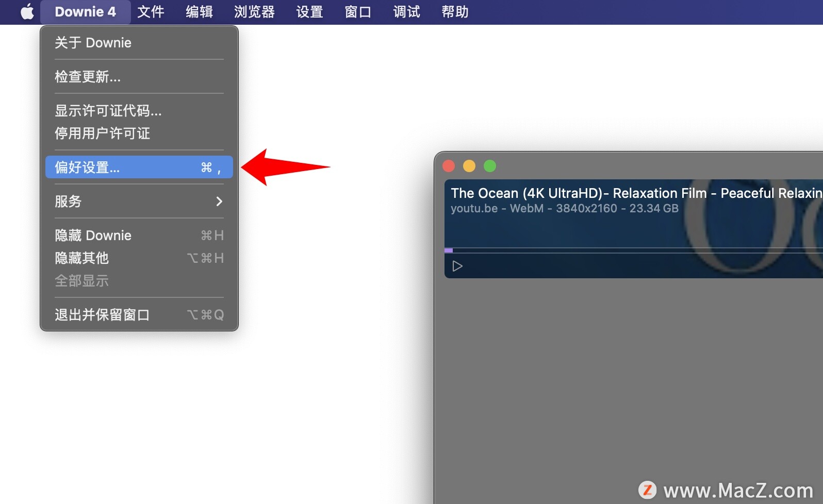Open the 窗口 menu
The width and height of the screenshot is (823, 504).
tap(358, 12)
